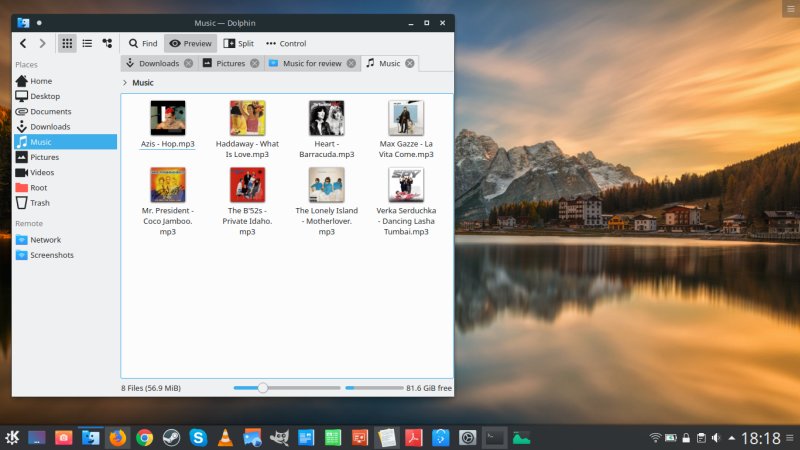Screen dimensions: 800x450
Task: Switch to compact list view mode
Action: click(87, 43)
